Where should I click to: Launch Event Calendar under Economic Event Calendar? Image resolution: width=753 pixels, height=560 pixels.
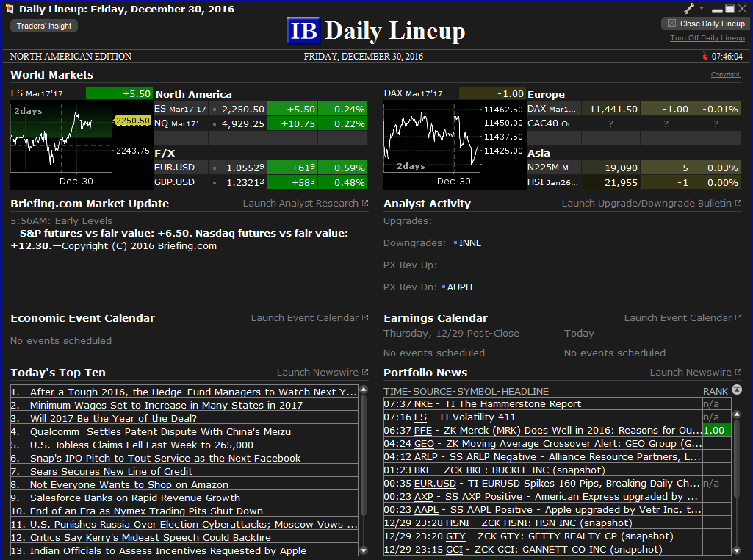click(x=304, y=318)
